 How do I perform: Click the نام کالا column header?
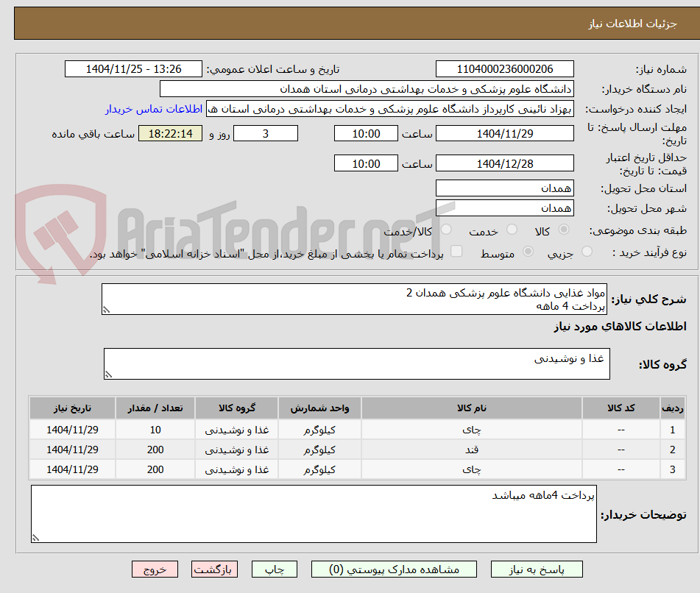[471, 408]
